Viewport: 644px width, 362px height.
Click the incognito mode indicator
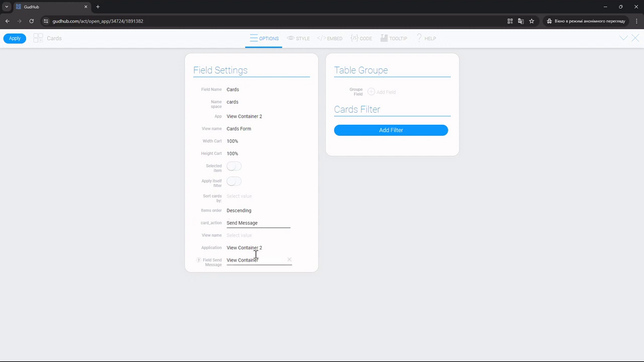(586, 21)
